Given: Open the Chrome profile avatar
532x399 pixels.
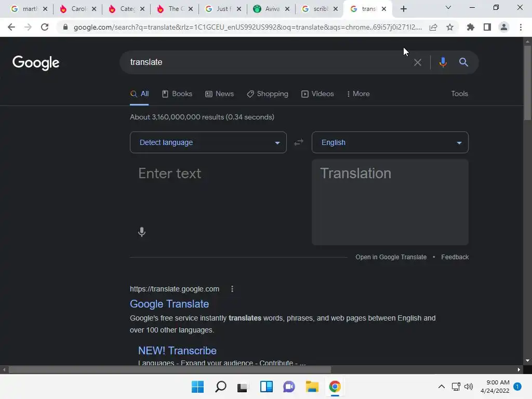Looking at the screenshot, I should click(x=504, y=27).
